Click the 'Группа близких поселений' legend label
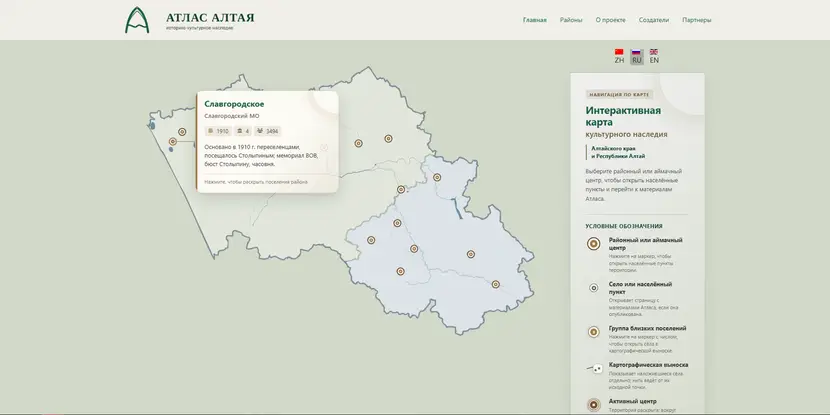Image resolution: width=830 pixels, height=415 pixels. (647, 328)
